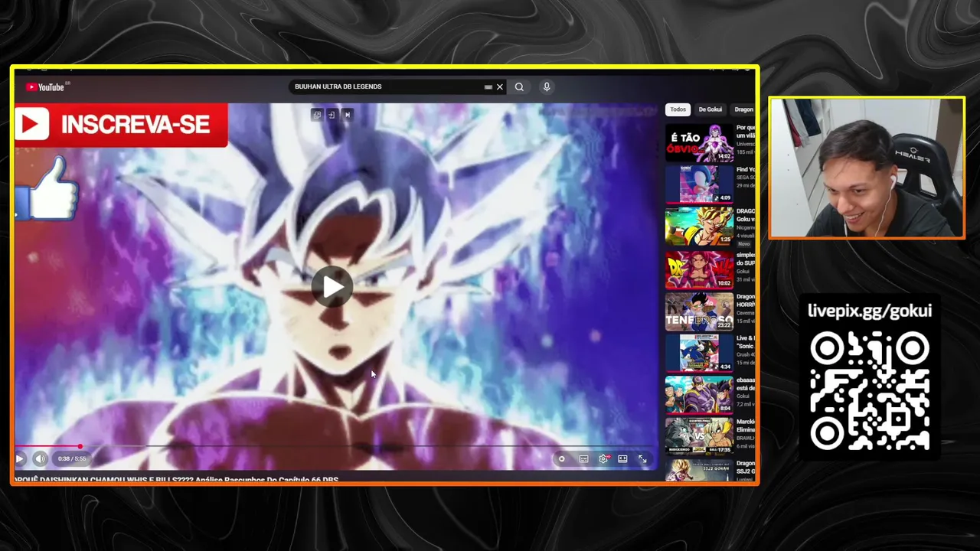Start voice search with microphone icon
This screenshot has height=551, width=980.
(547, 86)
